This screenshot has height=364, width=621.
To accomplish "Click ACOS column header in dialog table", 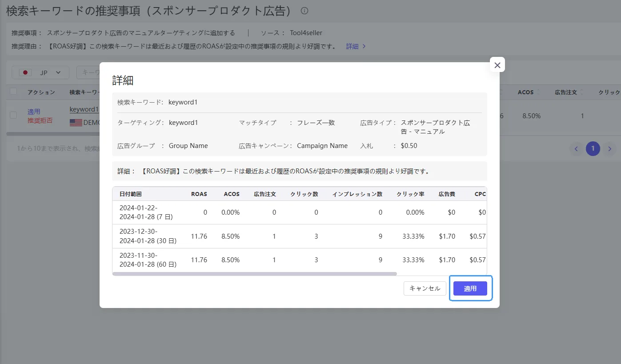I will (x=232, y=194).
